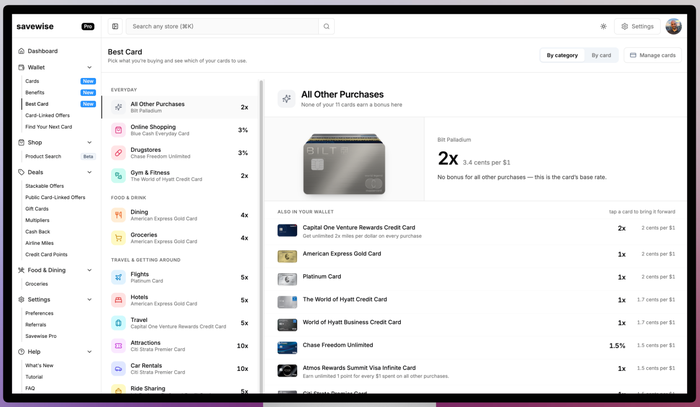Viewport: 700px width, 407px height.
Task: Open Savewise Pro in sidebar
Action: tap(41, 336)
